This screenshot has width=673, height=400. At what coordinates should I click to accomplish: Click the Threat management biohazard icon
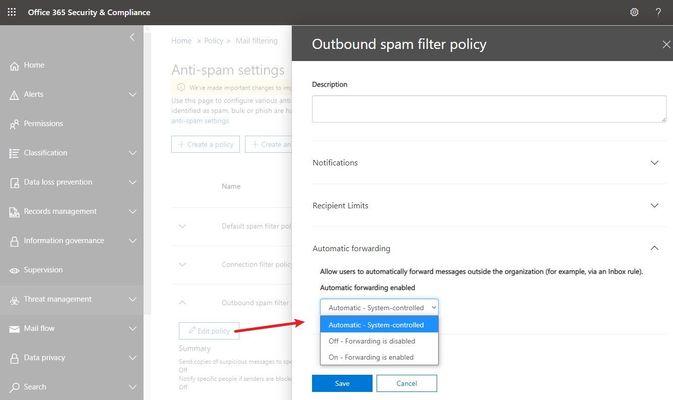click(14, 300)
